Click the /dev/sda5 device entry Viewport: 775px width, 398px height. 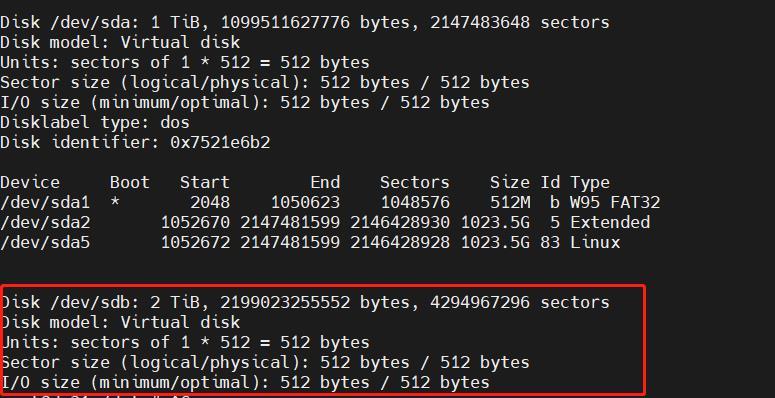coord(45,242)
